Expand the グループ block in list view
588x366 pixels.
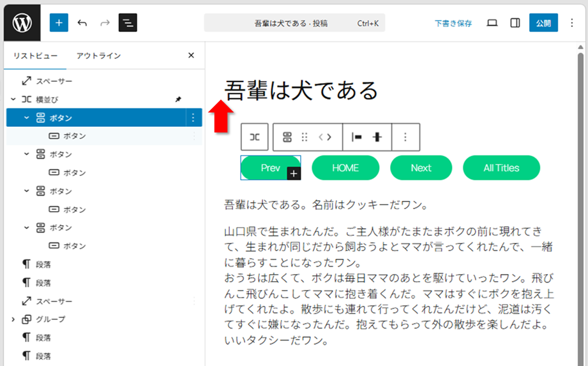coord(13,319)
